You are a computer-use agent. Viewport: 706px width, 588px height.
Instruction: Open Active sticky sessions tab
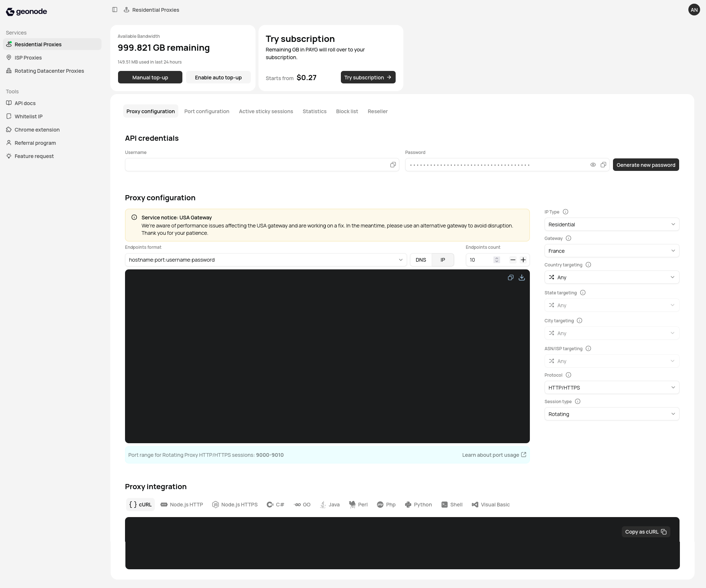click(266, 111)
